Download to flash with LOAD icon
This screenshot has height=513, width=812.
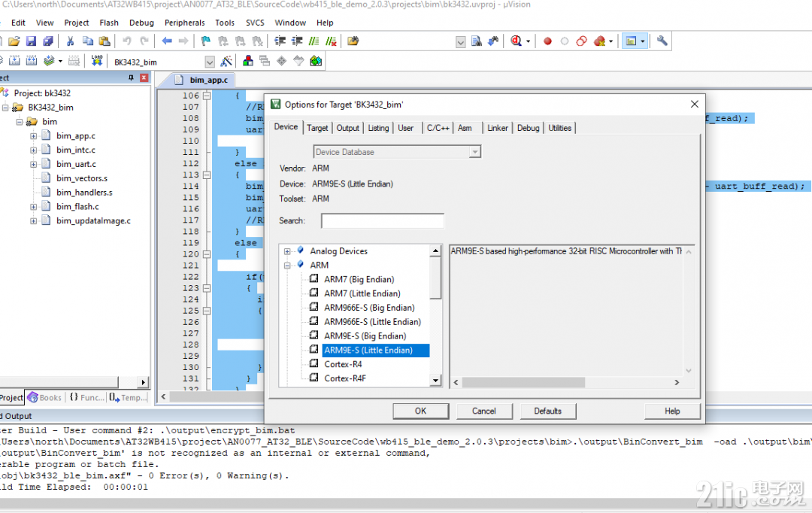pos(97,61)
